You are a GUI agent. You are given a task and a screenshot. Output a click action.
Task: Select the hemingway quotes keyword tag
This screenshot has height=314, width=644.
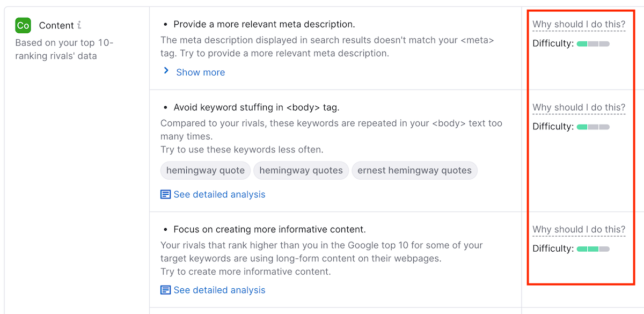[x=301, y=171]
